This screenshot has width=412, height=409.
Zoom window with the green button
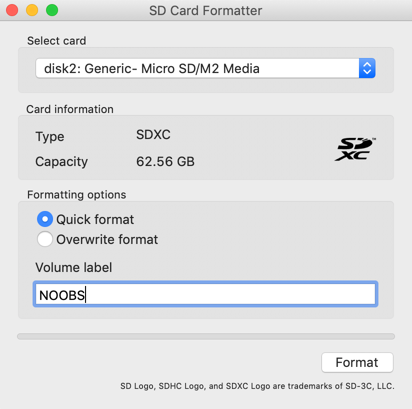(52, 10)
